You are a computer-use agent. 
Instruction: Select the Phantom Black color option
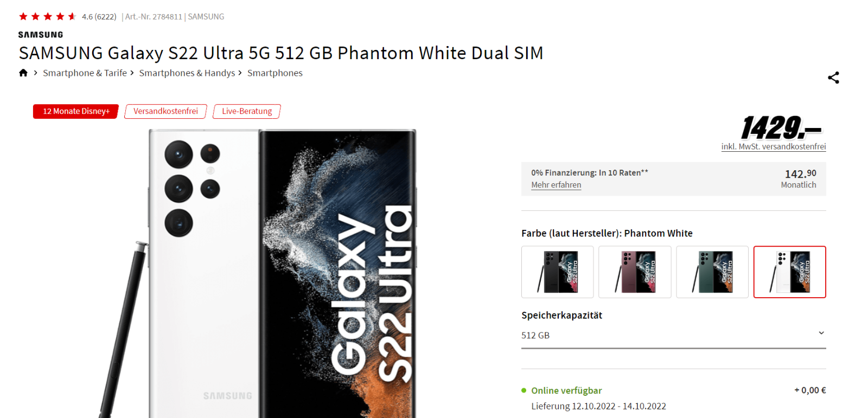558,272
